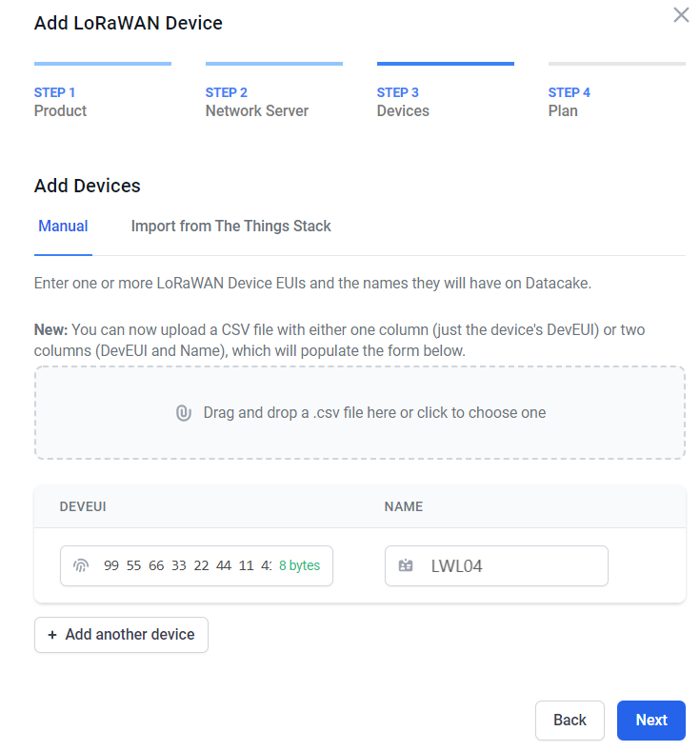700x751 pixels.
Task: Switch to the Manual tab
Action: [63, 227]
